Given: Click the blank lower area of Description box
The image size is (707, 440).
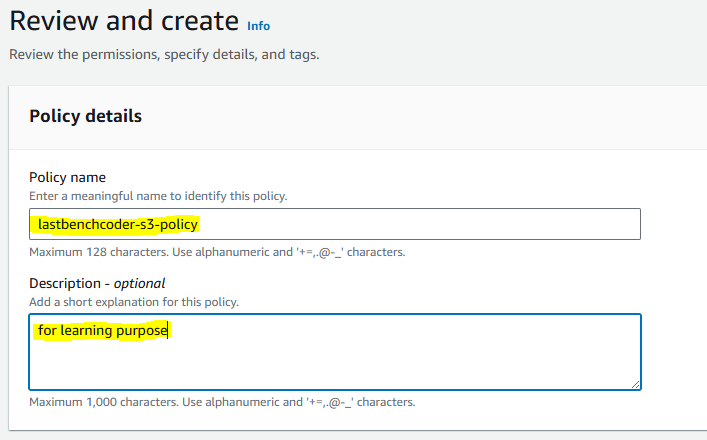Looking at the screenshot, I should [x=335, y=365].
